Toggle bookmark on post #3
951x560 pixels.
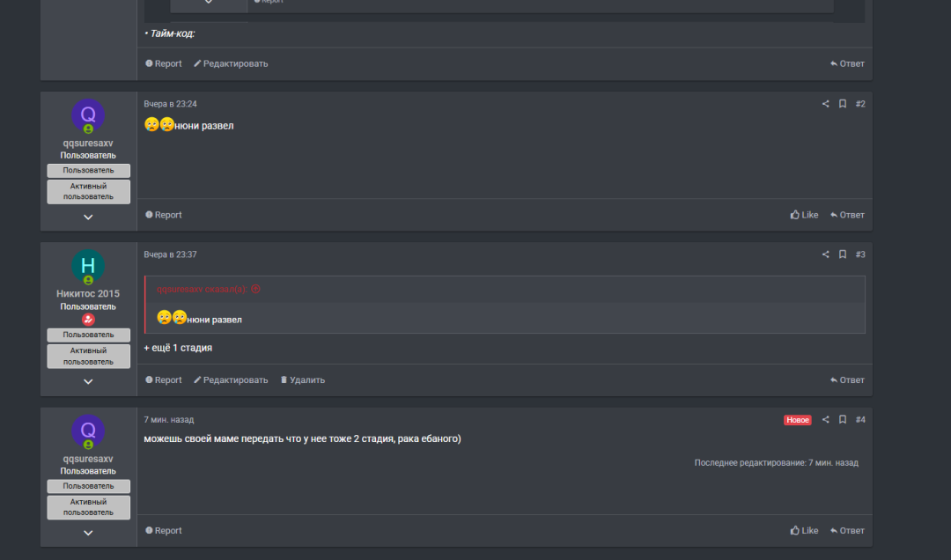(843, 254)
